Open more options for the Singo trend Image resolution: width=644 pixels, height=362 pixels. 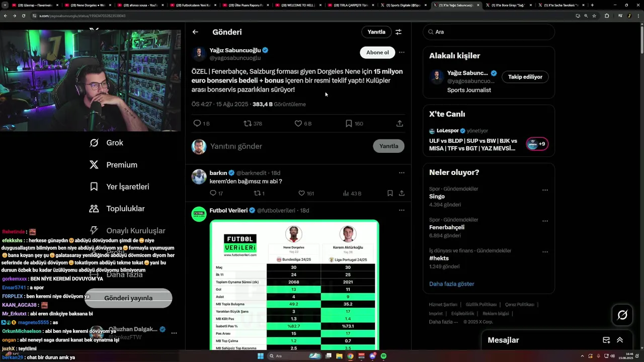(545, 190)
